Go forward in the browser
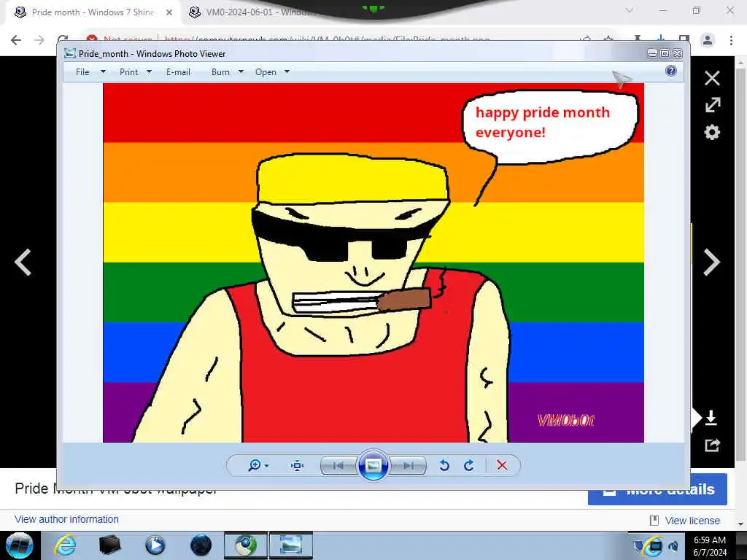Screen dimensions: 747x560 pyautogui.click(x=39, y=40)
